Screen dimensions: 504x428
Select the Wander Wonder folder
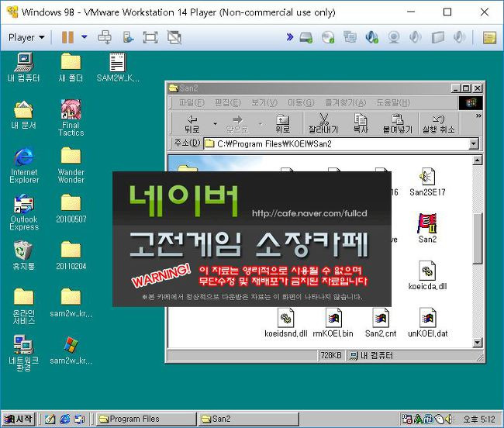pyautogui.click(x=71, y=165)
